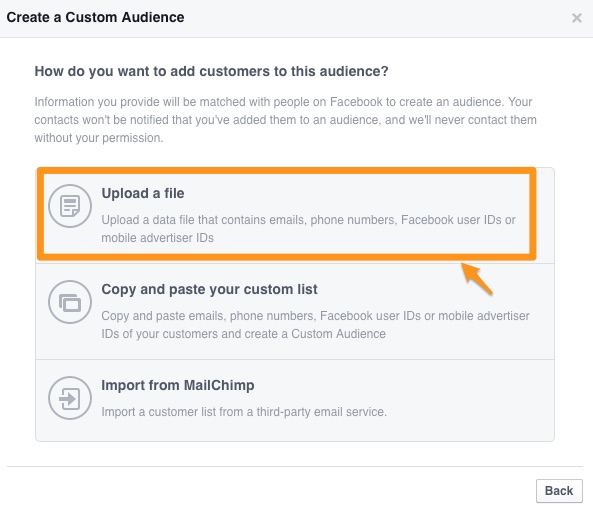Image resolution: width=593 pixels, height=512 pixels.
Task: Click the upload data file description text
Action: 308,229
